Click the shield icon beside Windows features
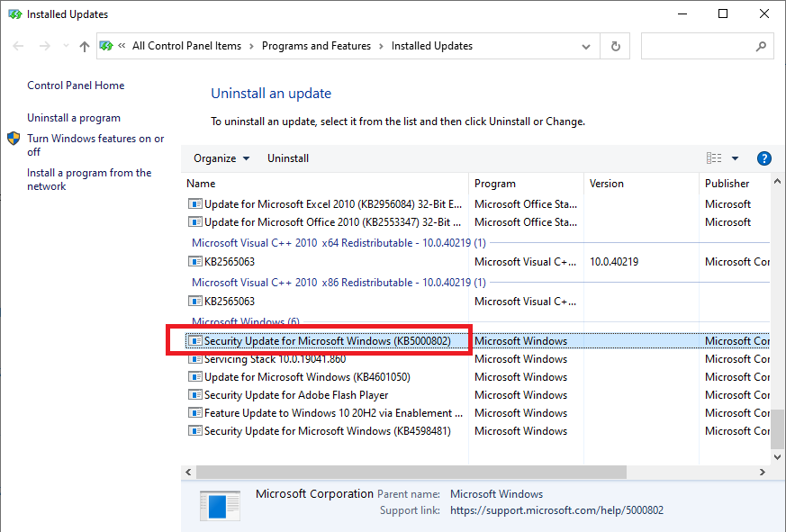This screenshot has width=786, height=532. 14,139
